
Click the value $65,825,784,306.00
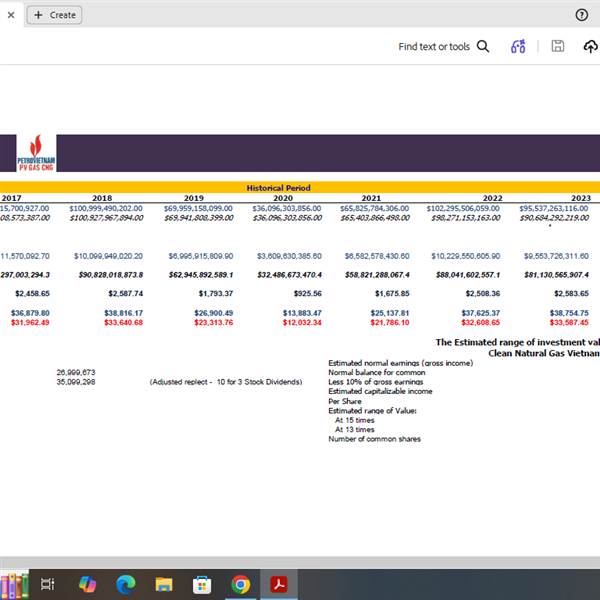click(375, 208)
